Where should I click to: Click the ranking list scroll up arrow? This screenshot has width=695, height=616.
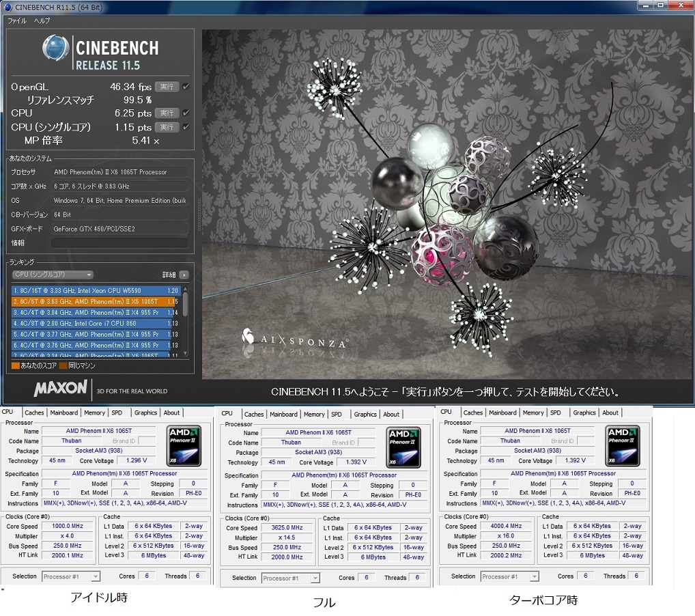pos(185,289)
